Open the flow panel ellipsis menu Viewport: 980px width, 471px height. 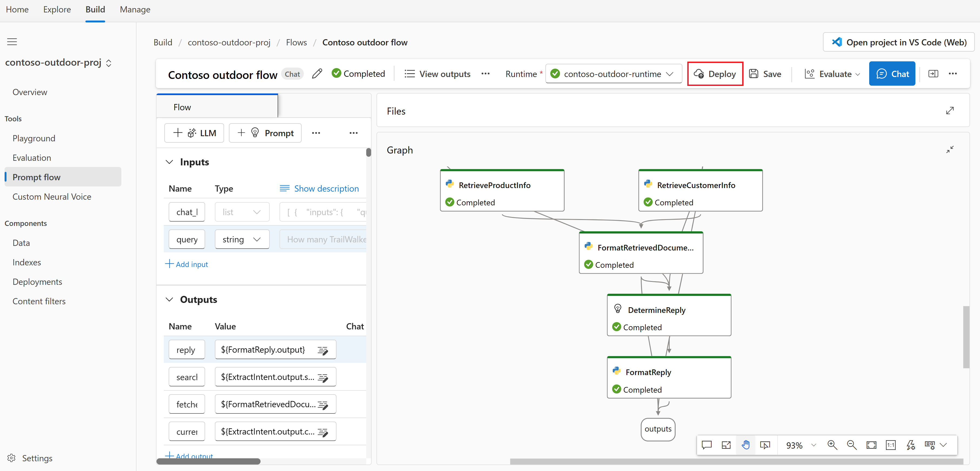354,133
